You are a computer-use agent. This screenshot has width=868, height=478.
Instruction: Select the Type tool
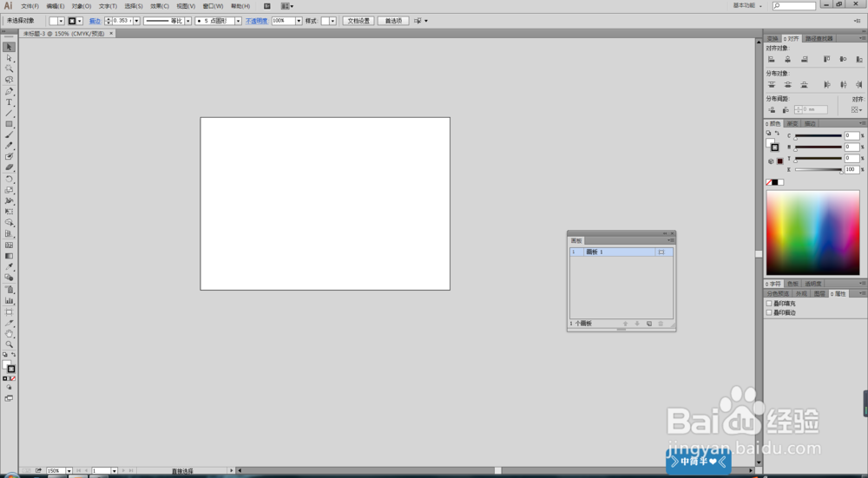tap(9, 102)
